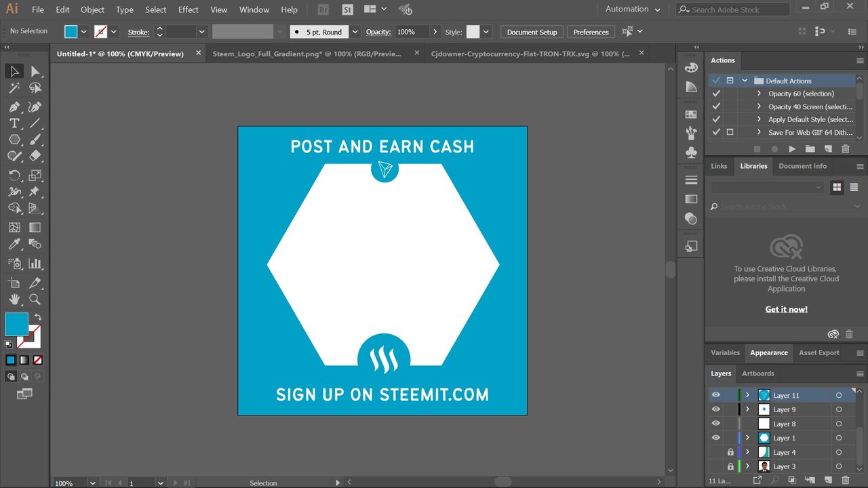Open the stroke weight dropdown

pos(201,32)
